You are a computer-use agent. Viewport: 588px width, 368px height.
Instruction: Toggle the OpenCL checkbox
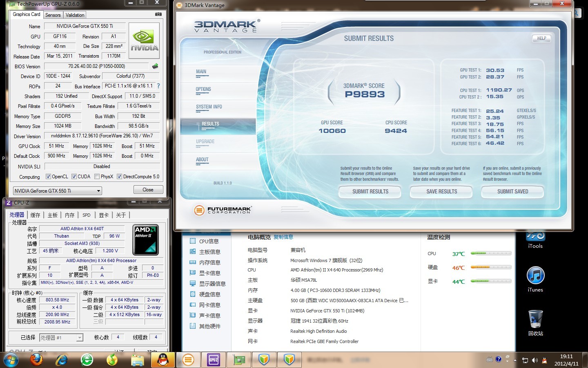[48, 177]
